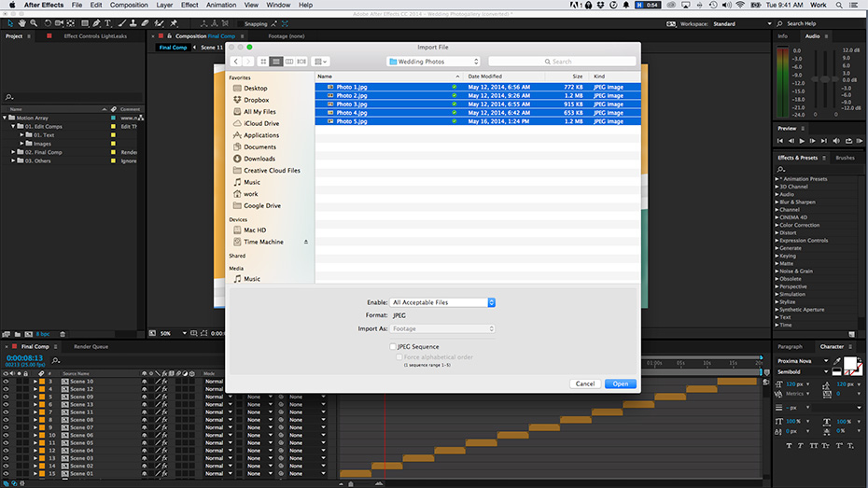Viewport: 868px width, 488px height.
Task: Open the Wedding Photos folder location dropdown
Action: [434, 62]
